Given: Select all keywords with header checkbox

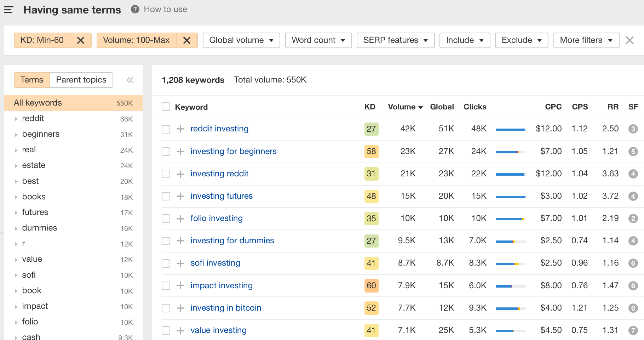Looking at the screenshot, I should pyautogui.click(x=166, y=106).
